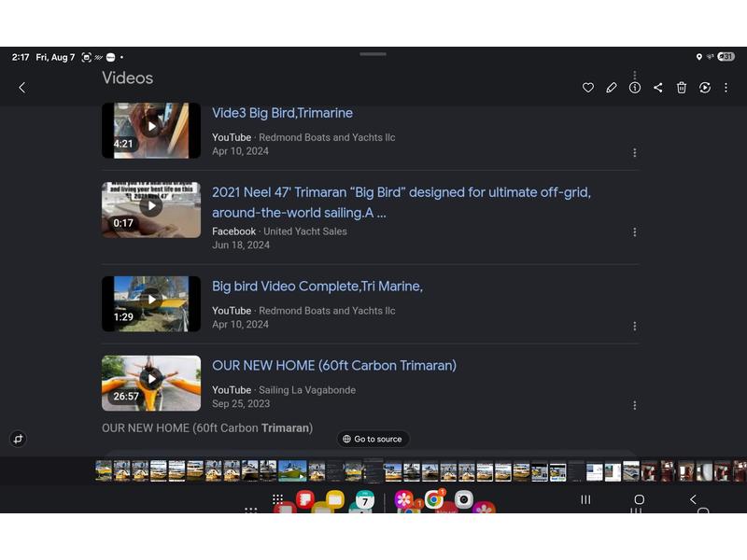Viewport: 747px width, 560px height.
Task: Open the pink flower Gallery app
Action: click(x=403, y=499)
